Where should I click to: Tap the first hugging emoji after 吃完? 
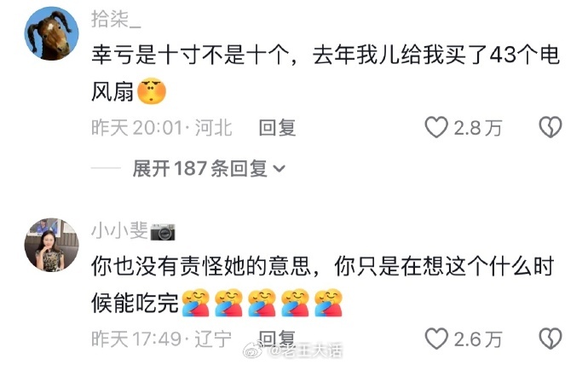point(195,303)
